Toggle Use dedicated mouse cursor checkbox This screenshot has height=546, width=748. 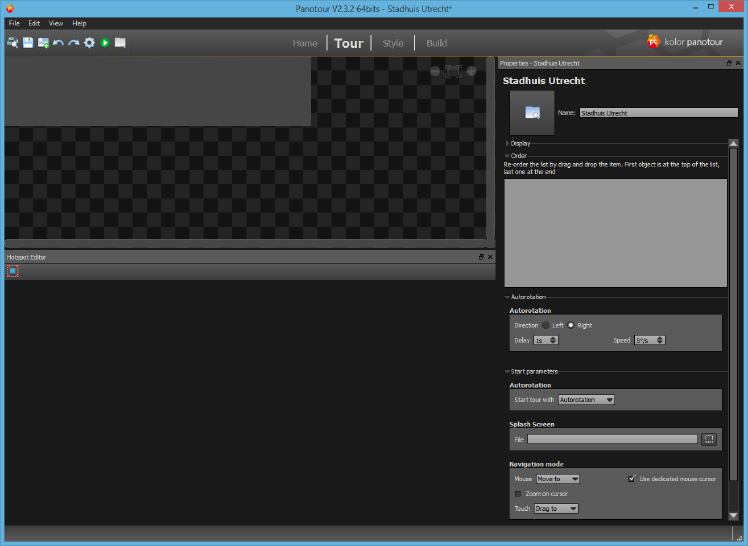[632, 478]
